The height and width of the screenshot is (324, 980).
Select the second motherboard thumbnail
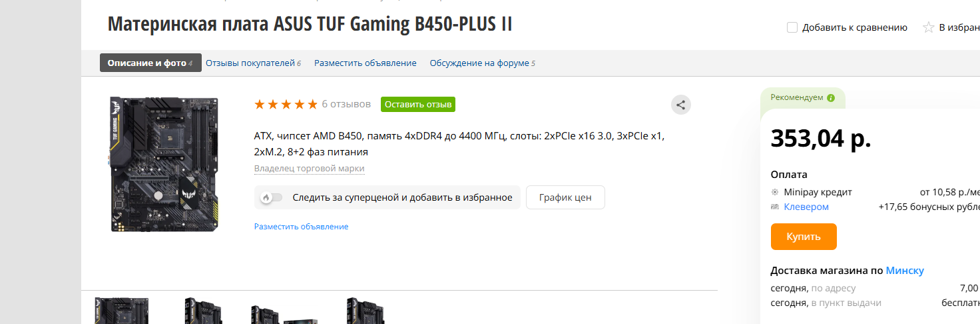(203, 311)
